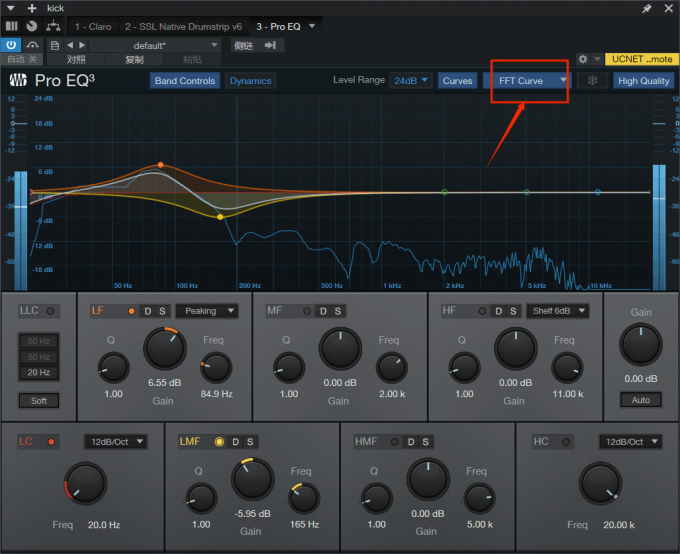Toggle LMF band dynamics D button
The image size is (680, 554).
pos(235,442)
